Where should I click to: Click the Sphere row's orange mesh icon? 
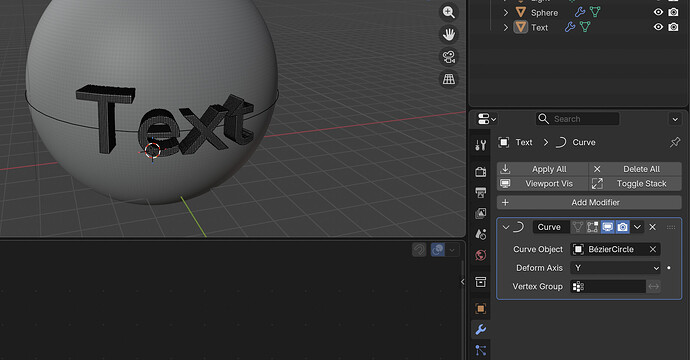pyautogui.click(x=521, y=12)
